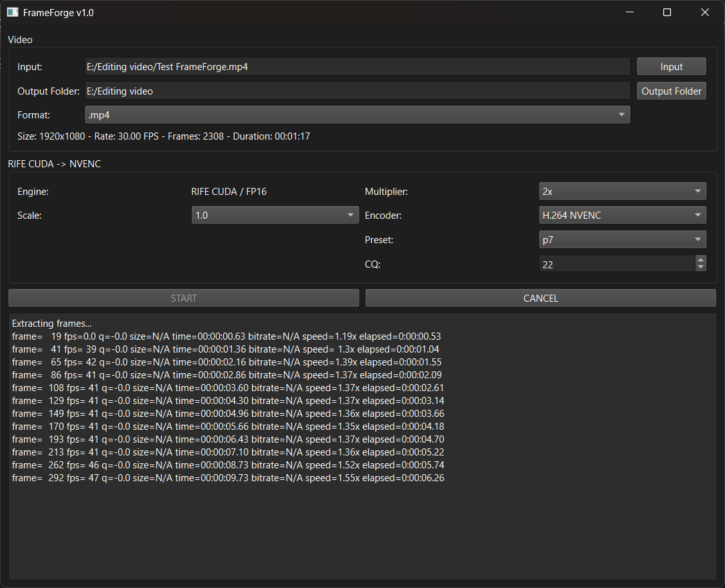Click the log line for frame 86

pos(227,375)
